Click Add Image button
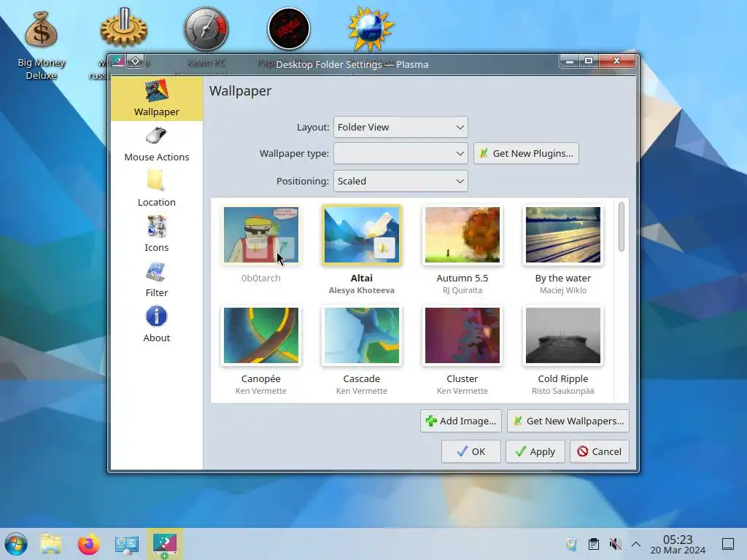The image size is (747, 560). coord(461,421)
